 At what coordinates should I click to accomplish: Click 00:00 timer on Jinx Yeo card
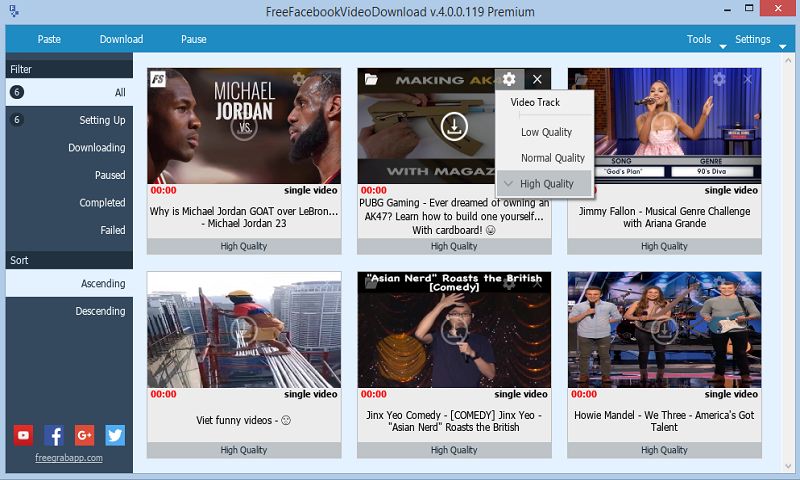click(373, 394)
